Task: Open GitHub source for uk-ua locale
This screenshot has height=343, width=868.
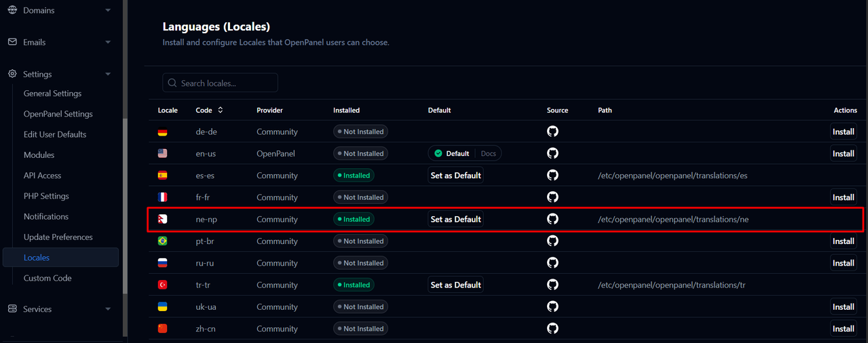Action: click(552, 306)
